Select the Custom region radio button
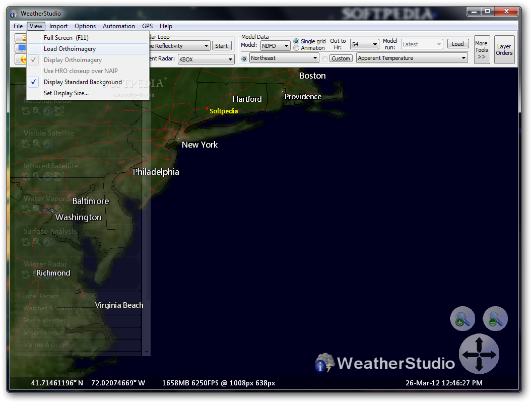Screen dimensions: 532x403 point(325,58)
